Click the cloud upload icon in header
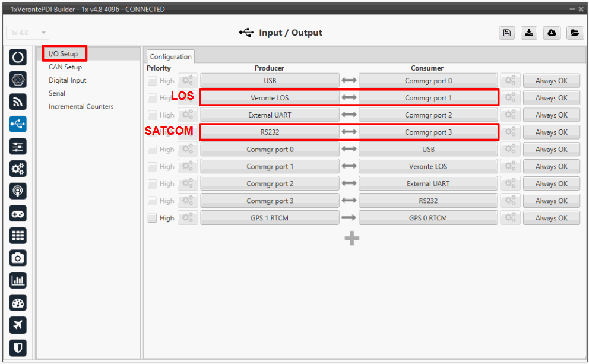The image size is (589, 364). pyautogui.click(x=552, y=33)
